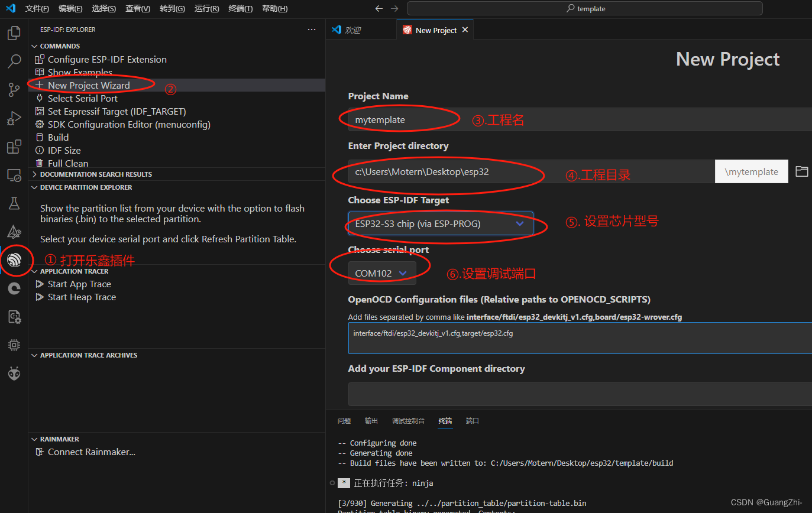Click the project directory path field
The width and height of the screenshot is (812, 513).
click(531, 171)
